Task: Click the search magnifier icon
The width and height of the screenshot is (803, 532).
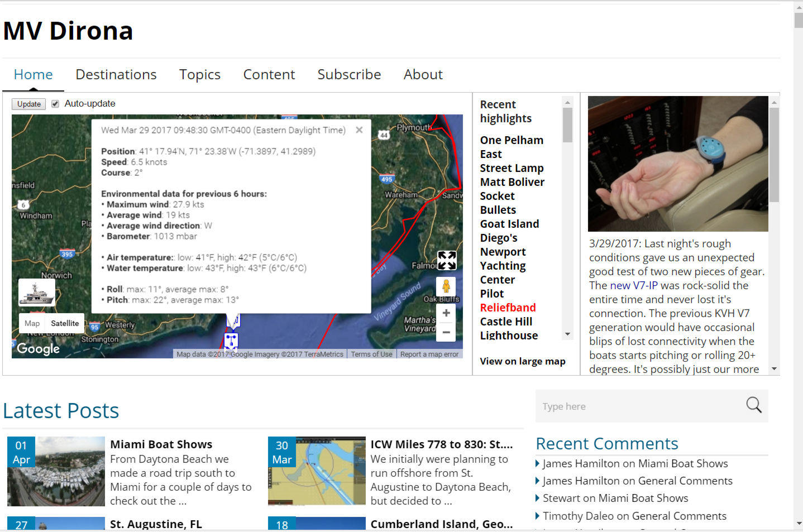Action: pos(753,405)
